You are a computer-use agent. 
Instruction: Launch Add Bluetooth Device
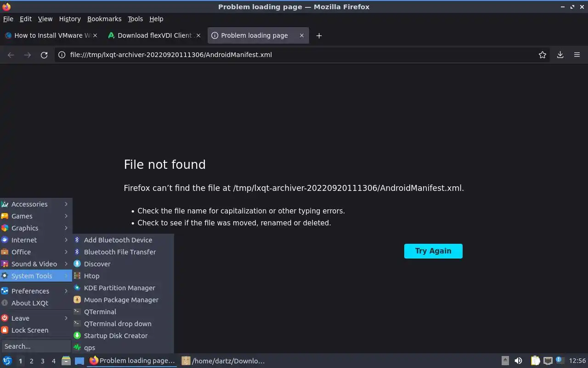pyautogui.click(x=123, y=240)
